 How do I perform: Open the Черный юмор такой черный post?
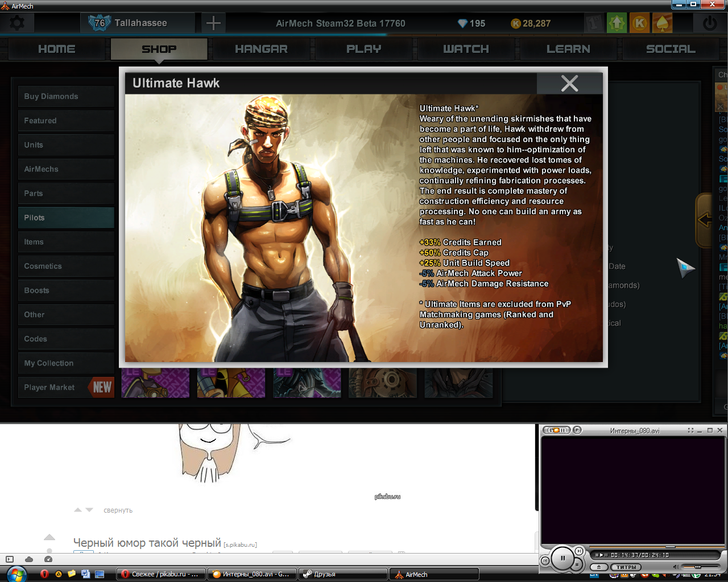coord(147,543)
